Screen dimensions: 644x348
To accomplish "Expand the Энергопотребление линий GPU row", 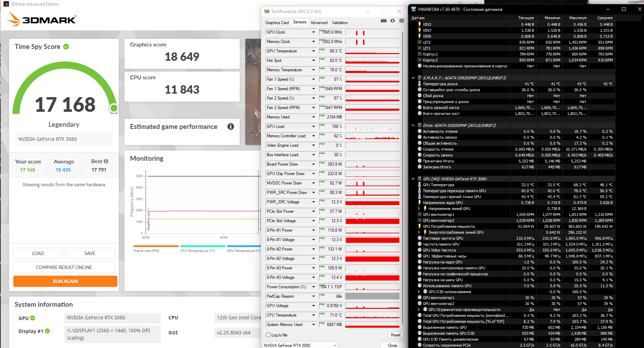I will coord(419,232).
